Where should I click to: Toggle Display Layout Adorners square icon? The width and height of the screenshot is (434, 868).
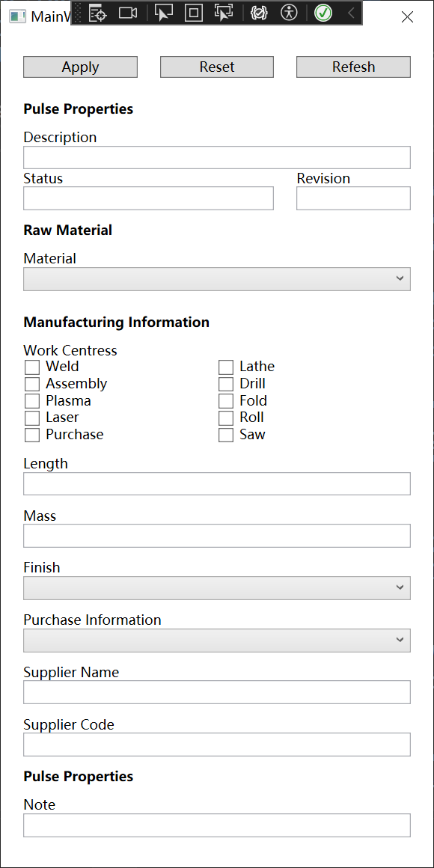[193, 13]
